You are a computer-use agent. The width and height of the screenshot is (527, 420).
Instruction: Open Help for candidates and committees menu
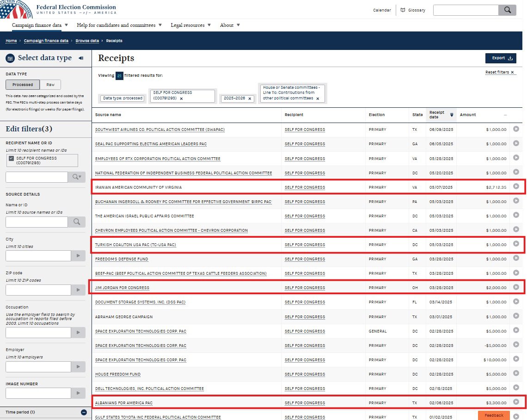click(119, 25)
